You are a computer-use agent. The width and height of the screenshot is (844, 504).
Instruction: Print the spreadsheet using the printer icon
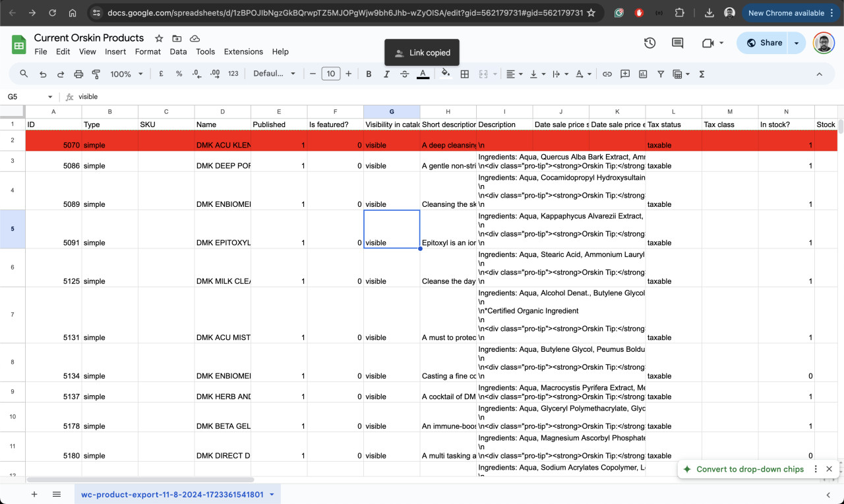coord(78,74)
